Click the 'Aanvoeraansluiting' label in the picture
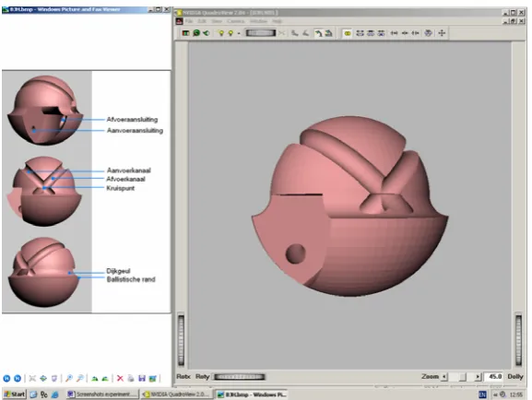The height and width of the screenshot is (400, 532). (x=135, y=131)
